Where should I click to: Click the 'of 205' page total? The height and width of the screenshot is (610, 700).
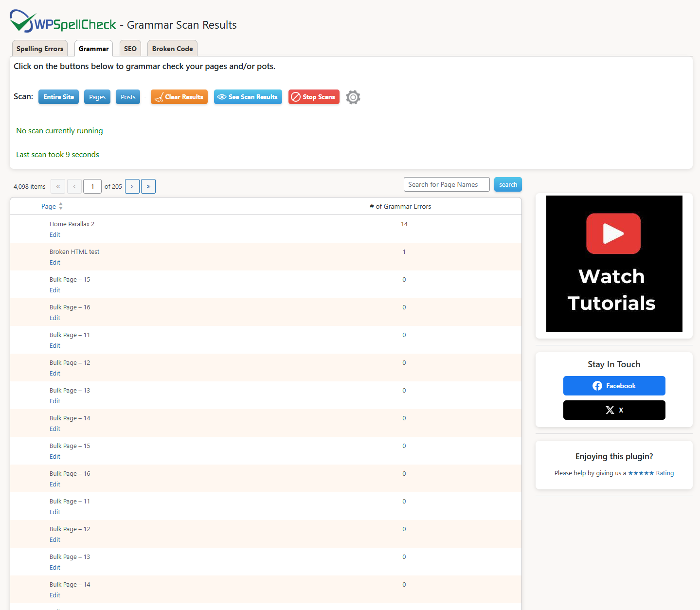[113, 186]
